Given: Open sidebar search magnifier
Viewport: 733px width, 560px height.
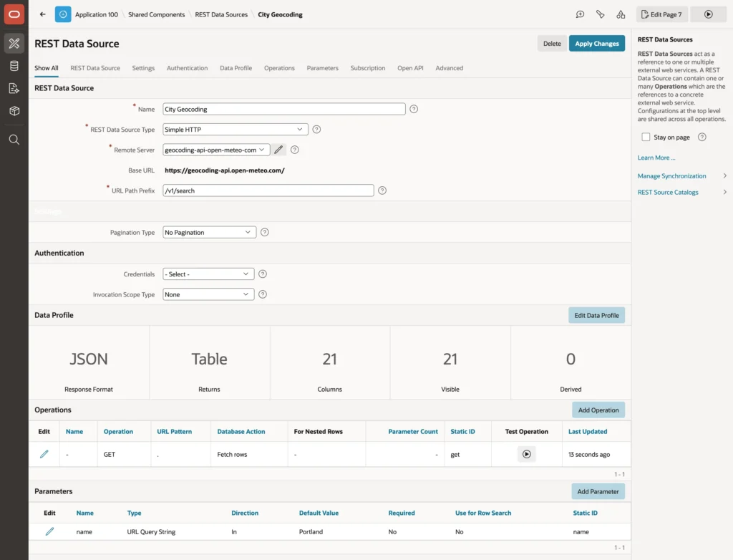Looking at the screenshot, I should 14,140.
